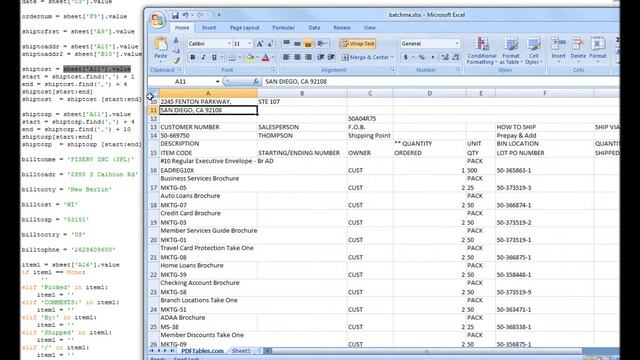Toggle Bottom Align vertical alignment
This screenshot has height=360, width=640.
pos(308,43)
